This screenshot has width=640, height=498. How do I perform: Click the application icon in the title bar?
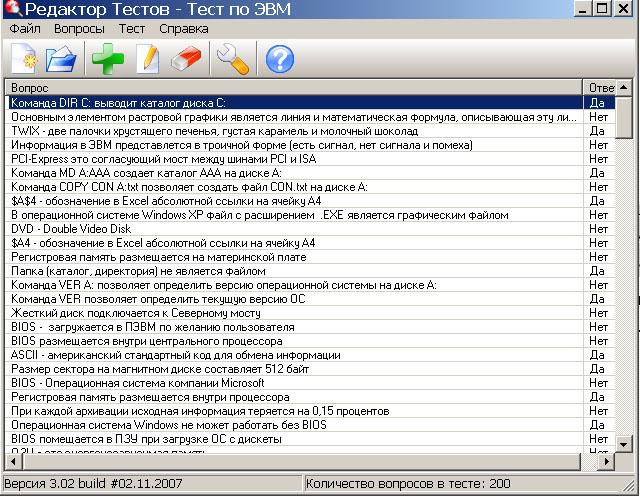tap(12, 8)
